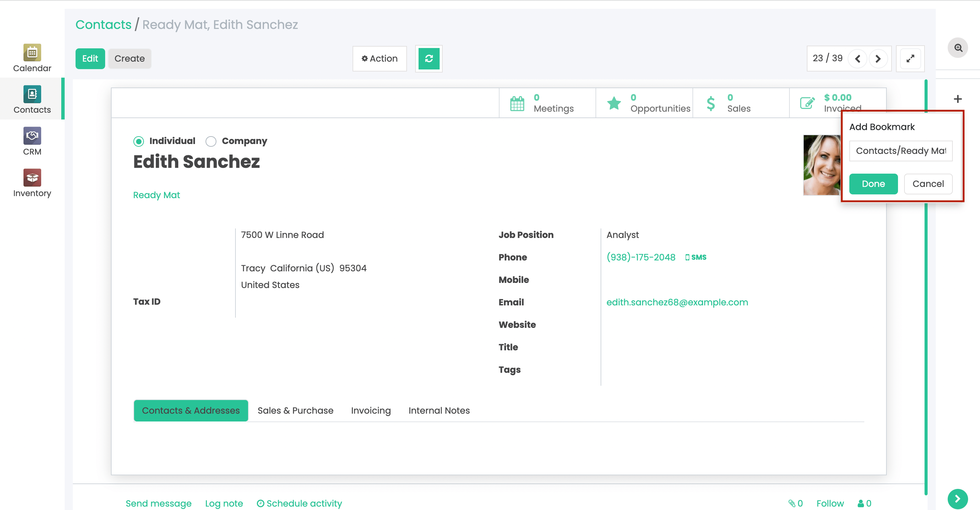Click Done in Add Bookmark popup
Screen dimensions: 980x510
(x=873, y=184)
